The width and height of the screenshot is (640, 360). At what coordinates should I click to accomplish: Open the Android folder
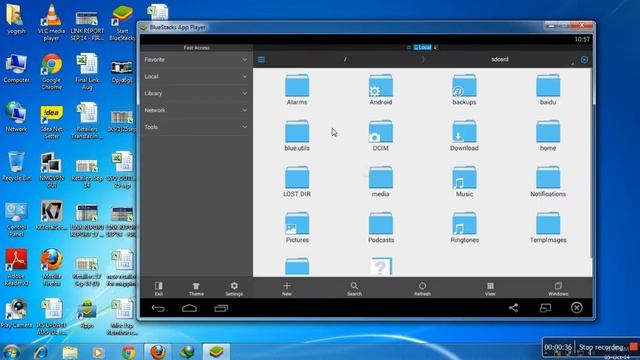click(380, 89)
